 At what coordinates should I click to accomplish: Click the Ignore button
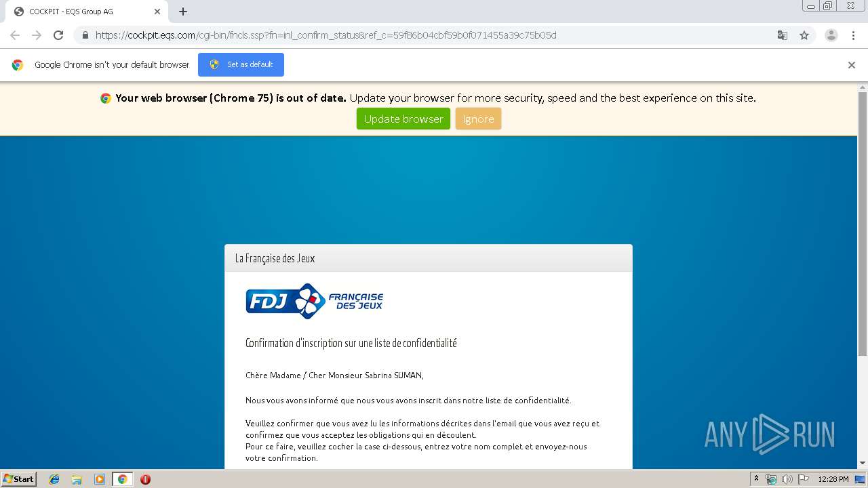pos(478,119)
